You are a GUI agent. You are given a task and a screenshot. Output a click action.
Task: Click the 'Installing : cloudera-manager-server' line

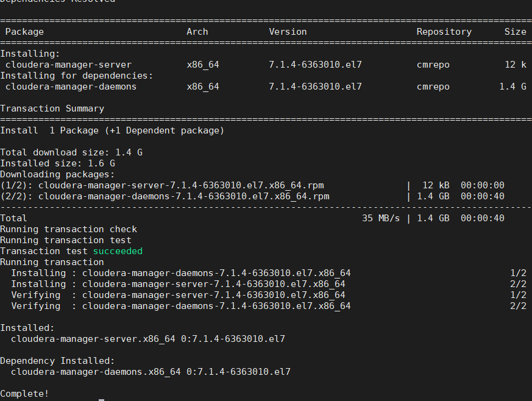click(x=178, y=285)
